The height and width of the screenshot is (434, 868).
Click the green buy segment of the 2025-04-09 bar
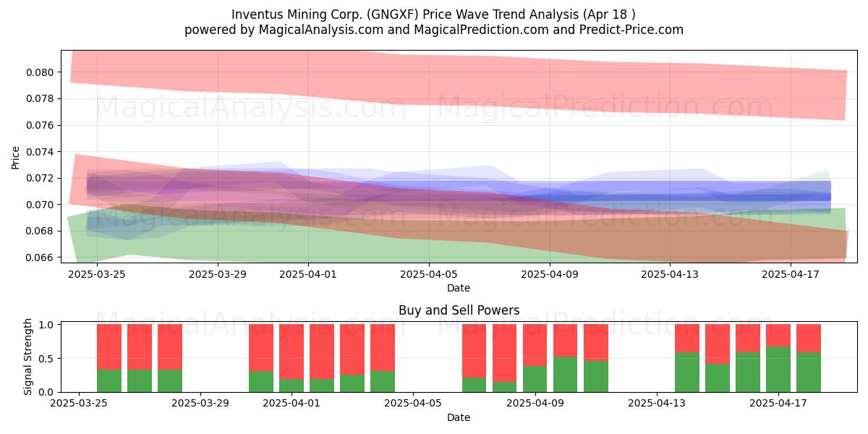(535, 379)
